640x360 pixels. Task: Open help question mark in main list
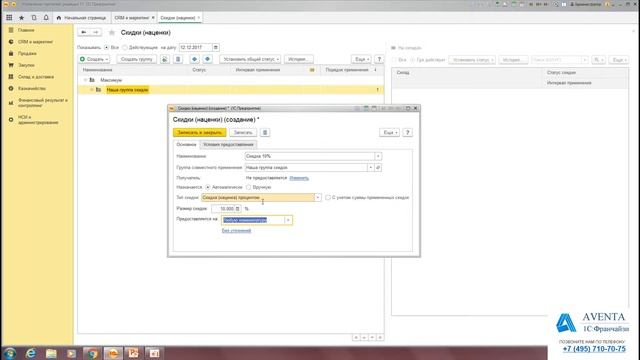pos(379,59)
